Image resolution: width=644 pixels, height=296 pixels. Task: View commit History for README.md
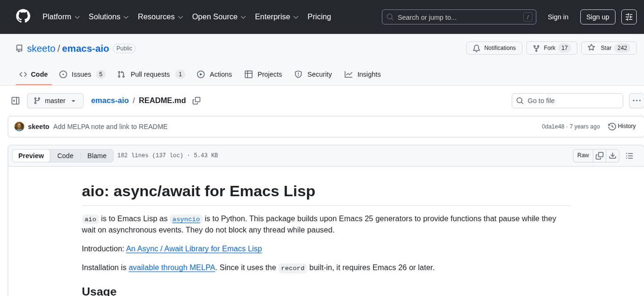(x=622, y=126)
